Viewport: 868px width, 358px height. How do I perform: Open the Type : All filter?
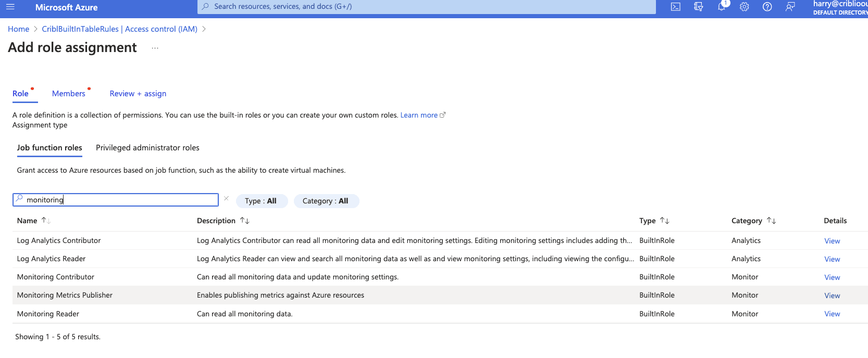click(x=261, y=201)
